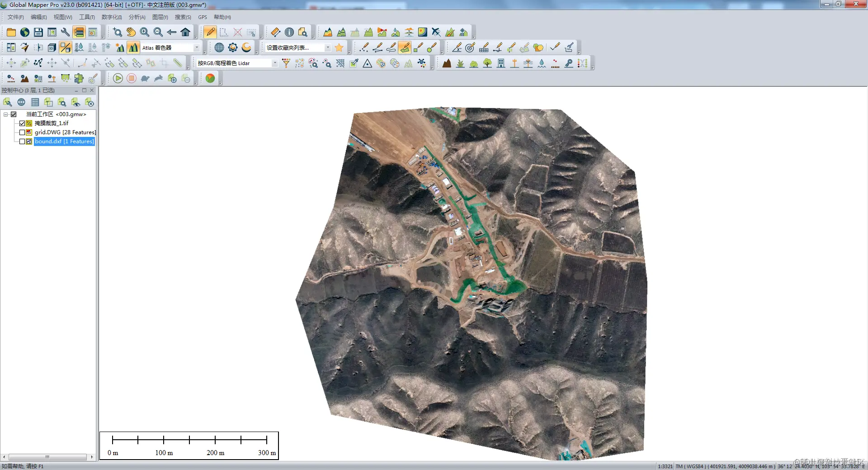Click the classify high vegetation tree icon
This screenshot has height=470, width=868.
(x=487, y=63)
